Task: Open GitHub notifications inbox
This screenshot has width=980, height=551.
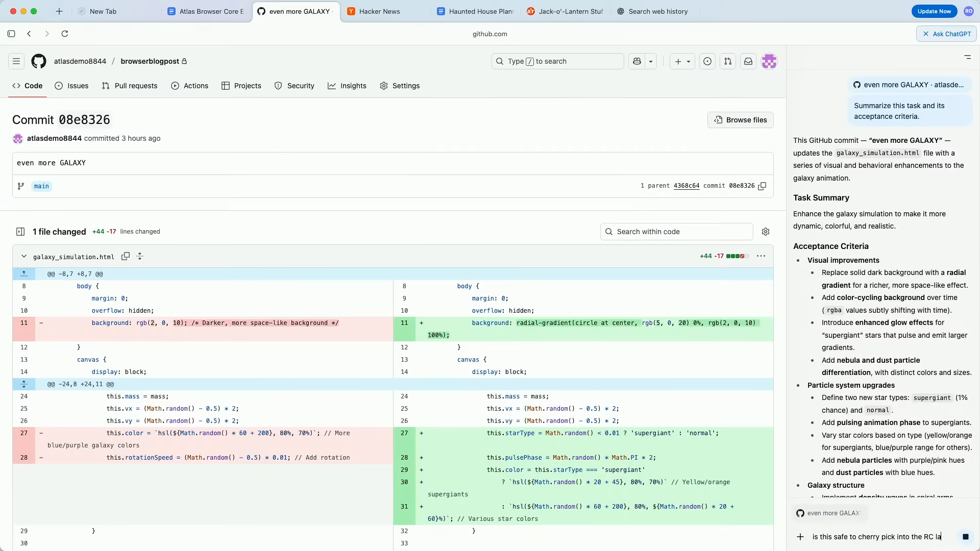Action: point(748,61)
